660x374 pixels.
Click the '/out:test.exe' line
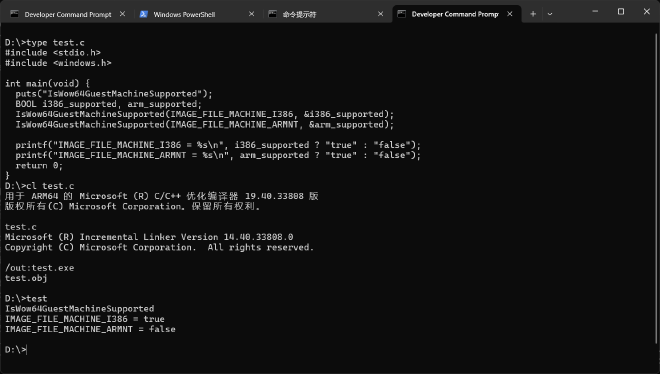pos(40,268)
